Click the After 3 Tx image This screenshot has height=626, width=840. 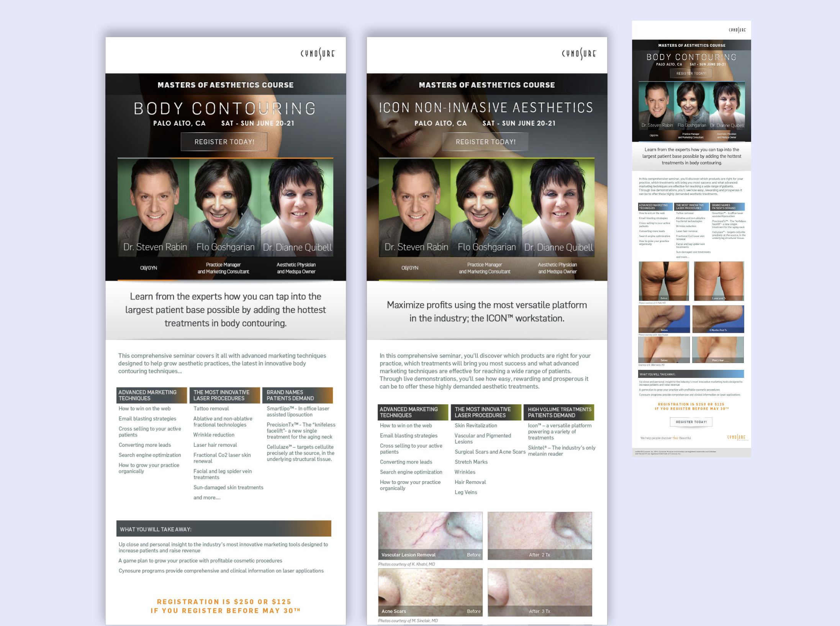[540, 592]
